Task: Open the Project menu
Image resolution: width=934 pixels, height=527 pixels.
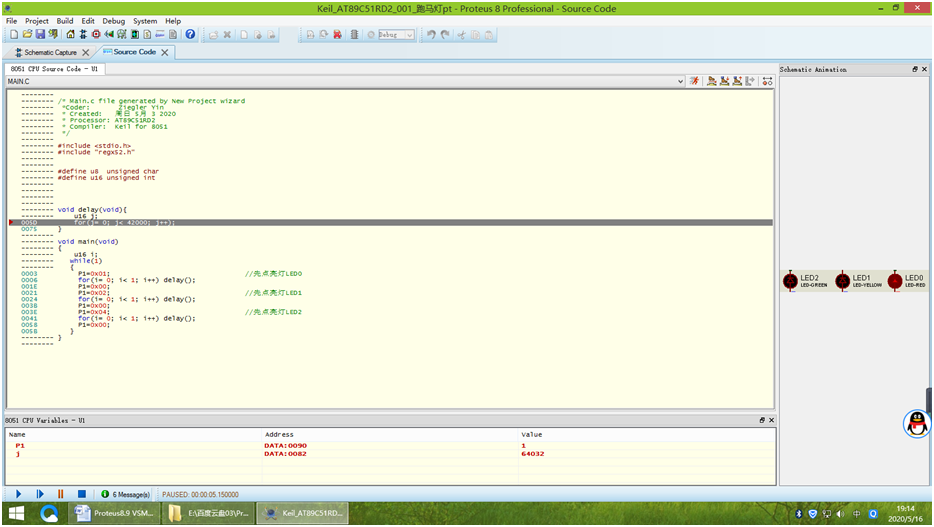Action: click(x=36, y=21)
